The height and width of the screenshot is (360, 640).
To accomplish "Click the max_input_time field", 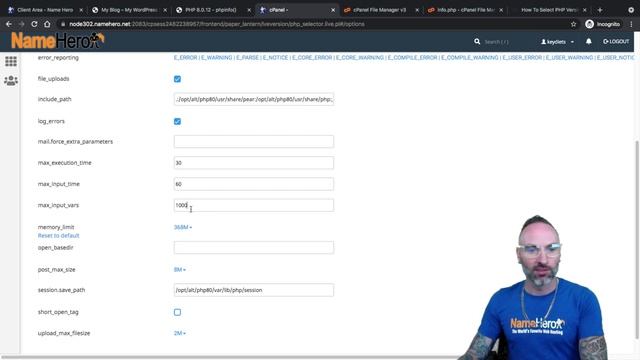I will (x=253, y=184).
